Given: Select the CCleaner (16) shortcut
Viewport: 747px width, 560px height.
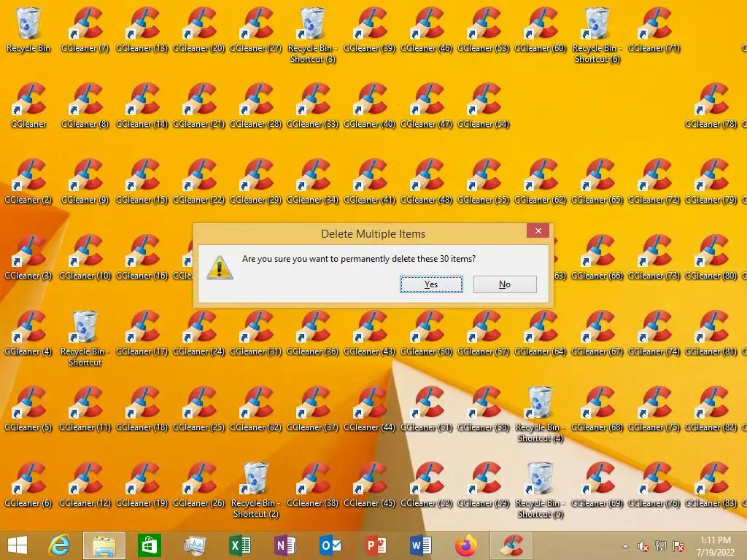Looking at the screenshot, I should [x=142, y=257].
